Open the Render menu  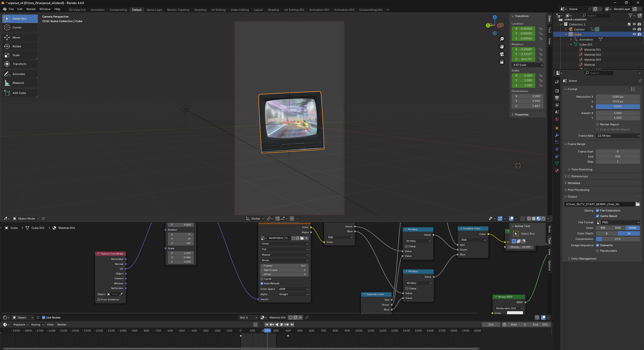click(31, 9)
